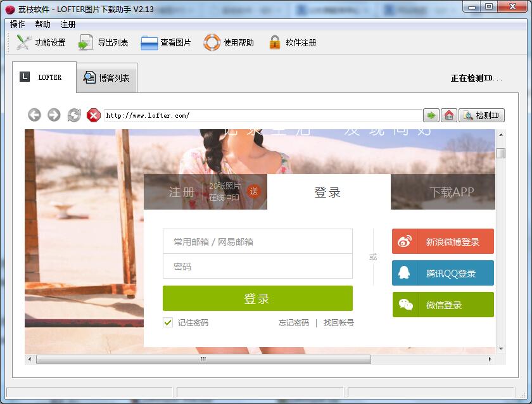Click the 常用邮箱 email input field
532x404 pixels.
pos(257,241)
